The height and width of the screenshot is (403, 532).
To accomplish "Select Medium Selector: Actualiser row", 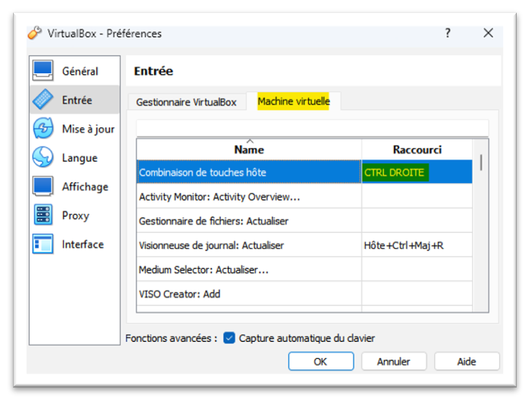I will 305,269.
